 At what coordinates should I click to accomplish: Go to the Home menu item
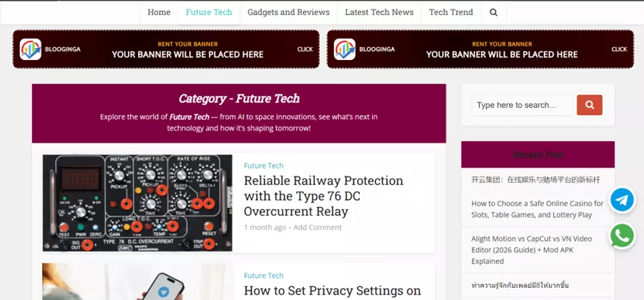[159, 12]
